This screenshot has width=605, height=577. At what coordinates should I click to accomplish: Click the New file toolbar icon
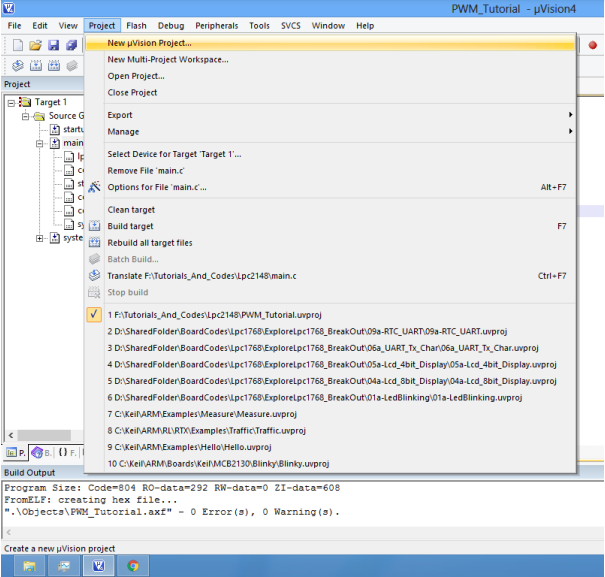coord(17,45)
